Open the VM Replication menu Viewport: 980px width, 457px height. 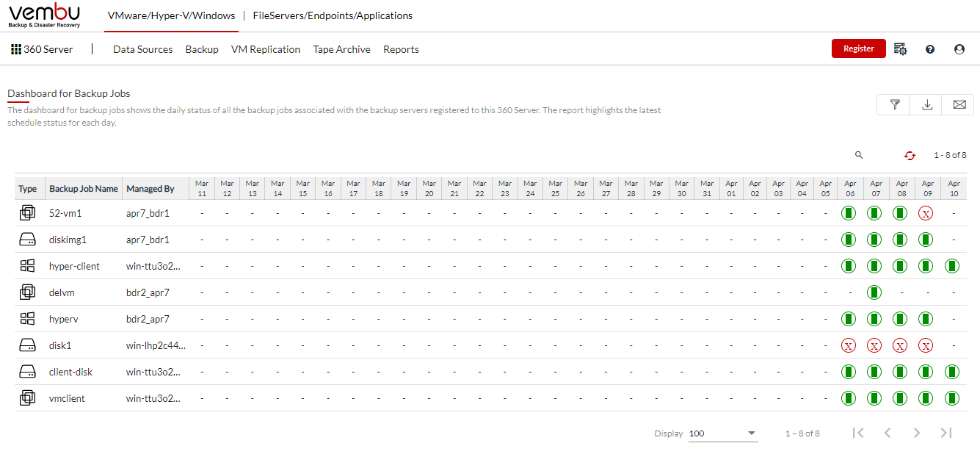pos(266,49)
